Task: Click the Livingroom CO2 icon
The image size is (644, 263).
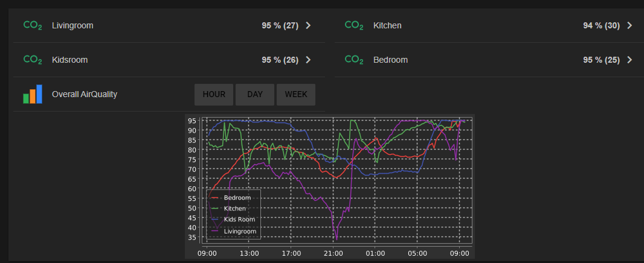Action: coord(32,25)
